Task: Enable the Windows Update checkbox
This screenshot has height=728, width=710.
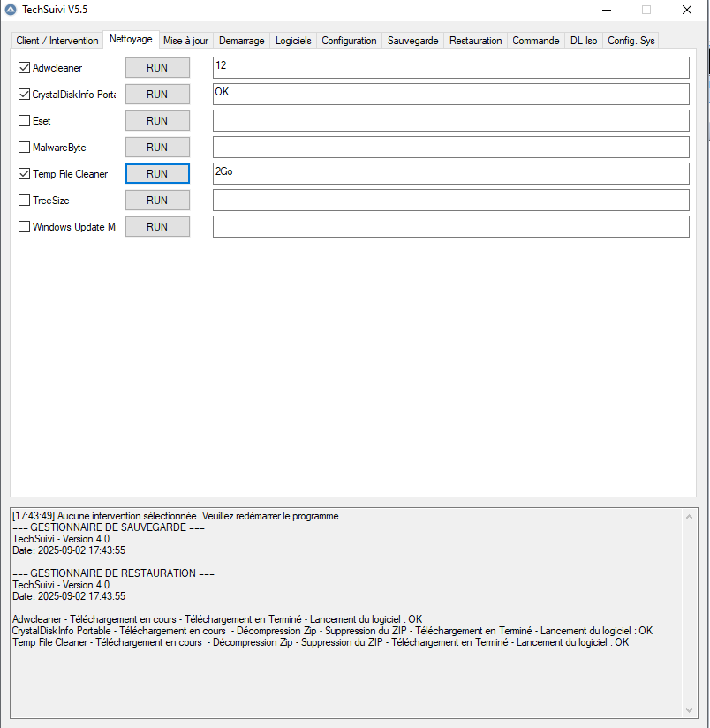Action: pos(22,226)
